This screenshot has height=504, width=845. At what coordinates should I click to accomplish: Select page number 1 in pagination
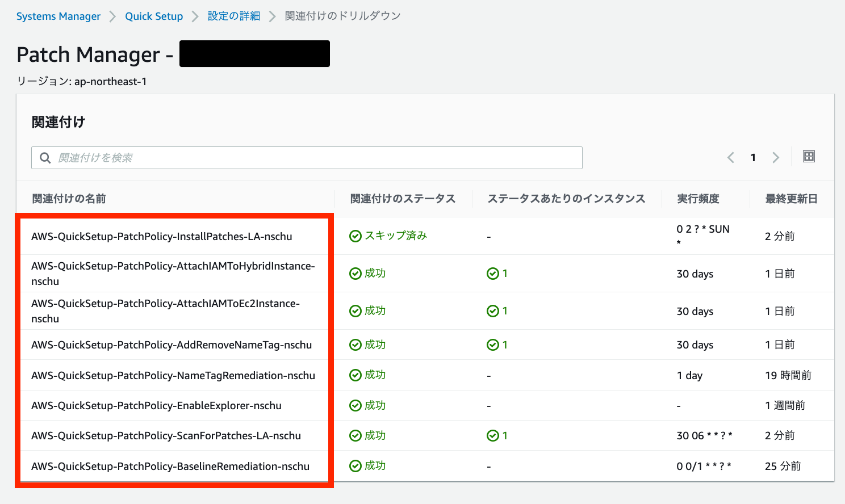click(753, 157)
